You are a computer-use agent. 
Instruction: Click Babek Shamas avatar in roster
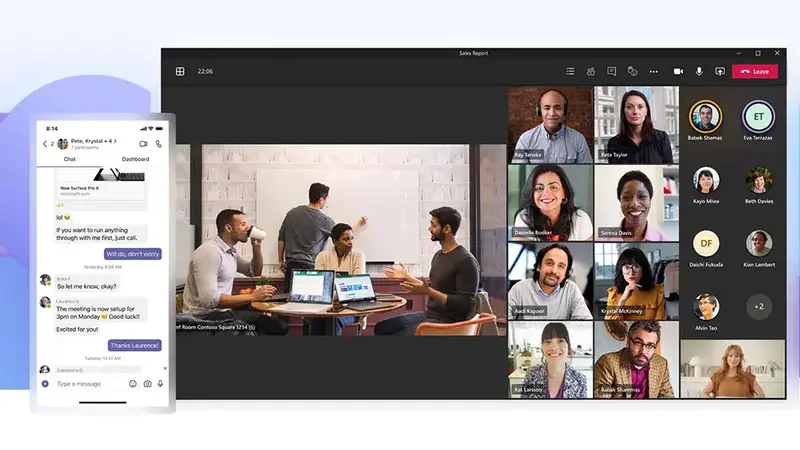pos(705,116)
